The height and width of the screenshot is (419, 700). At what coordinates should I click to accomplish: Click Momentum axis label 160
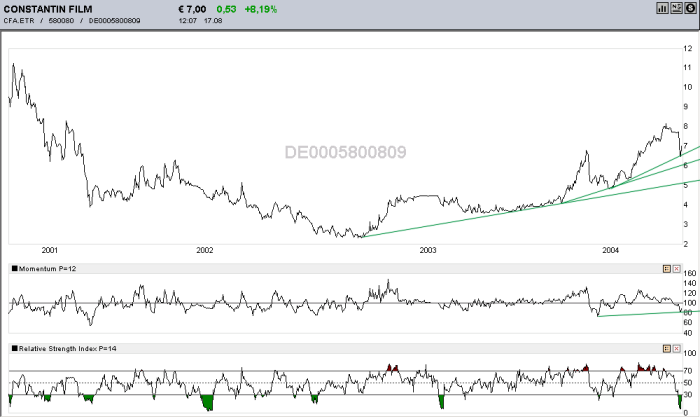point(690,273)
